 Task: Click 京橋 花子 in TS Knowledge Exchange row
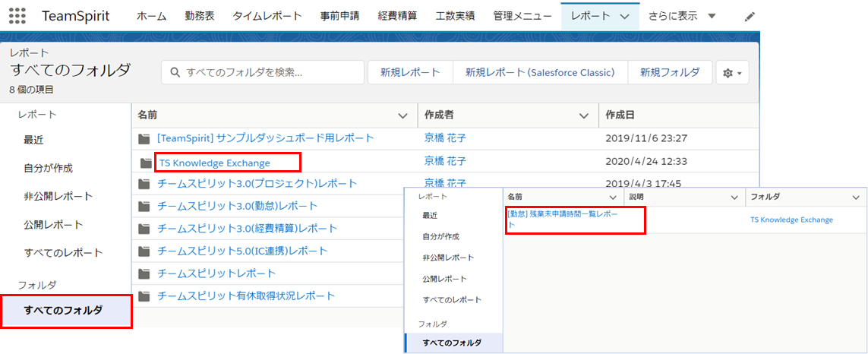[x=445, y=161]
